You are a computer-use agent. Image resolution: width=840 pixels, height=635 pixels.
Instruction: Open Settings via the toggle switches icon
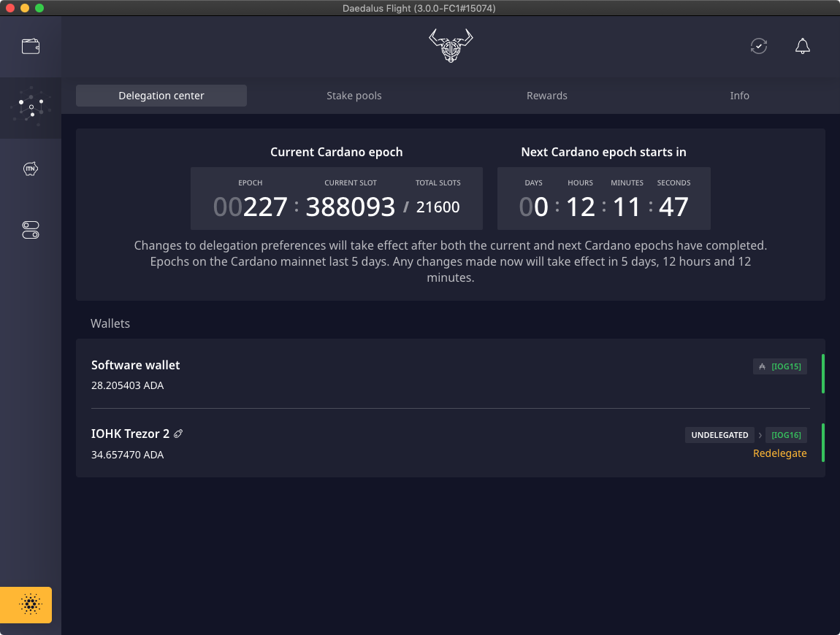[31, 230]
